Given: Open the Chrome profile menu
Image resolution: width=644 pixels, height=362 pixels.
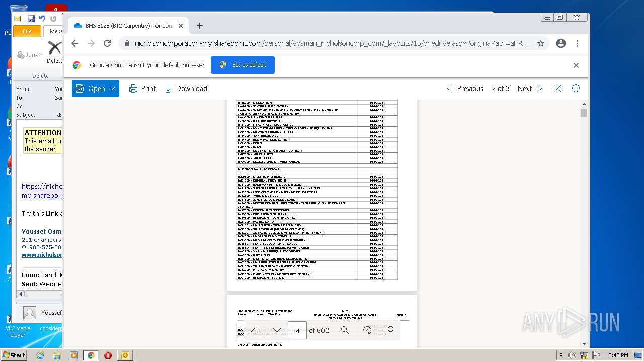Looking at the screenshot, I should tap(561, 43).
